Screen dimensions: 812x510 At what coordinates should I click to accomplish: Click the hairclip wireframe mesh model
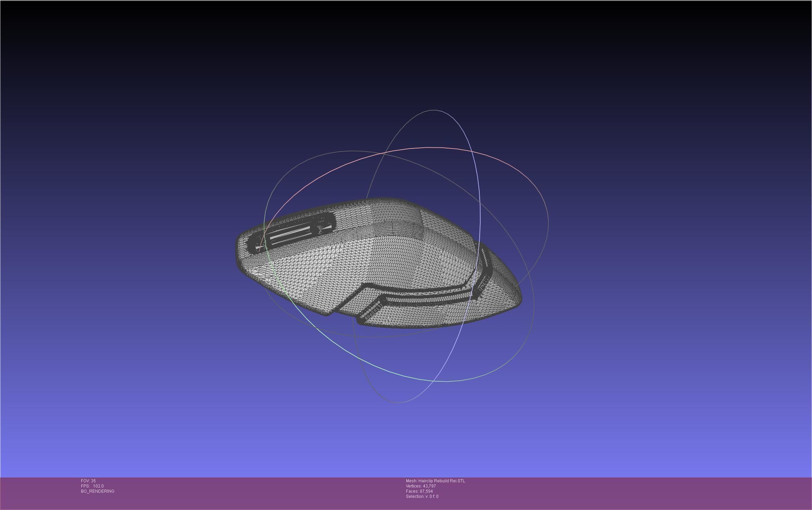click(x=379, y=263)
